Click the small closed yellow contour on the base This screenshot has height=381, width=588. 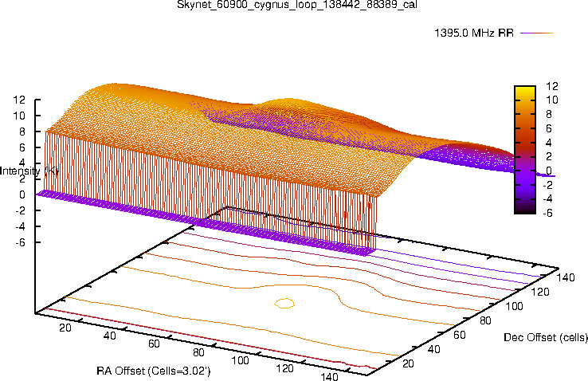click(x=284, y=303)
